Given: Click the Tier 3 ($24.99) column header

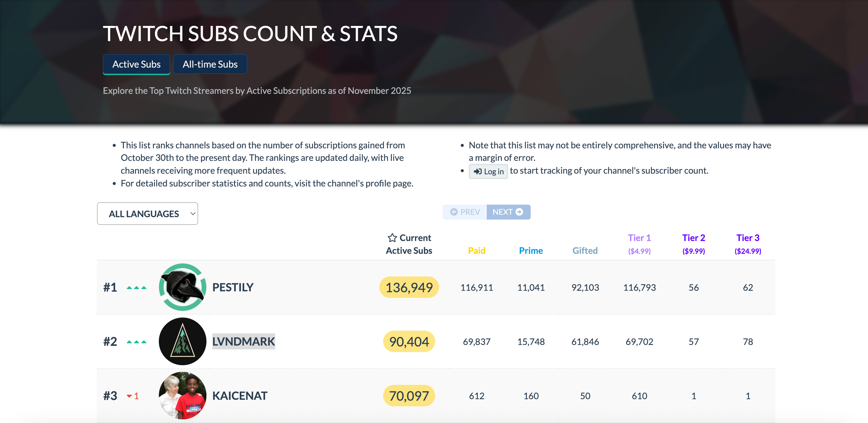Looking at the screenshot, I should [x=748, y=244].
